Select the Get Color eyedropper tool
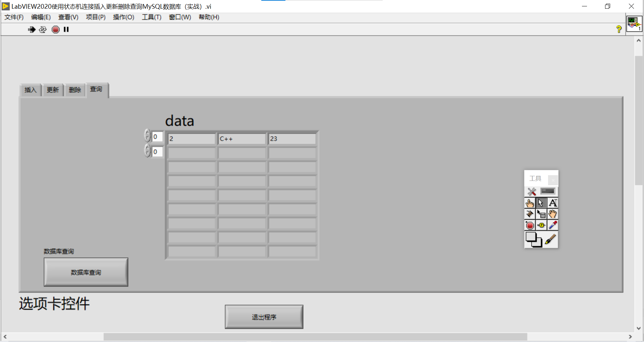Screen dimensions: 644x342 552,225
